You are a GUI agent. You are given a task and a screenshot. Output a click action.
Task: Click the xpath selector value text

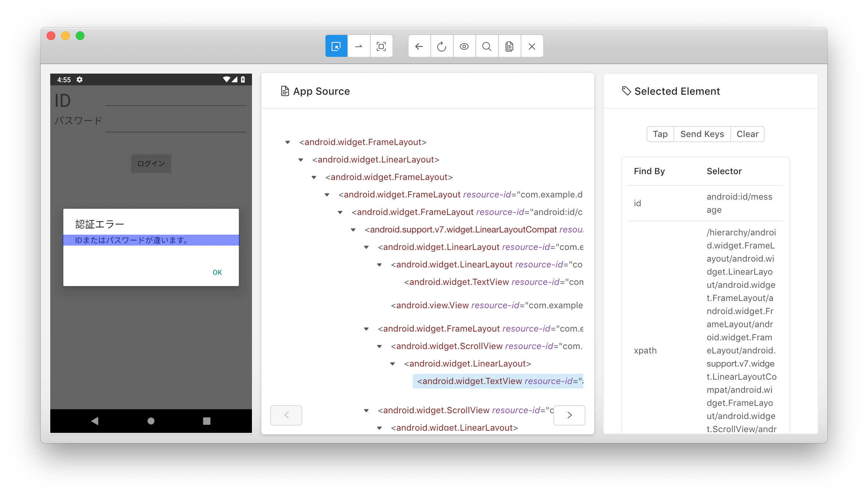click(741, 330)
